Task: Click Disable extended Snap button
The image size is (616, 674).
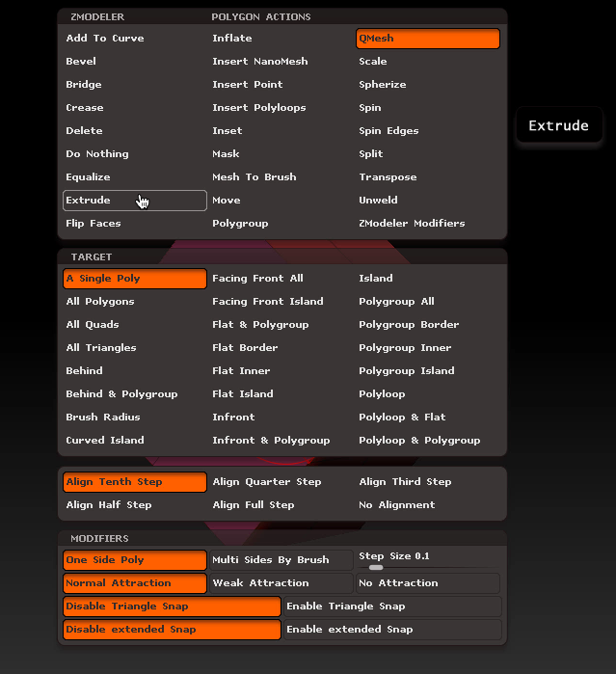Action: [x=172, y=630]
